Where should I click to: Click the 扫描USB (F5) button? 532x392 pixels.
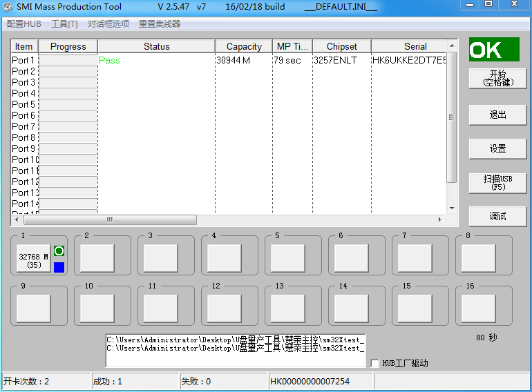[x=497, y=183]
